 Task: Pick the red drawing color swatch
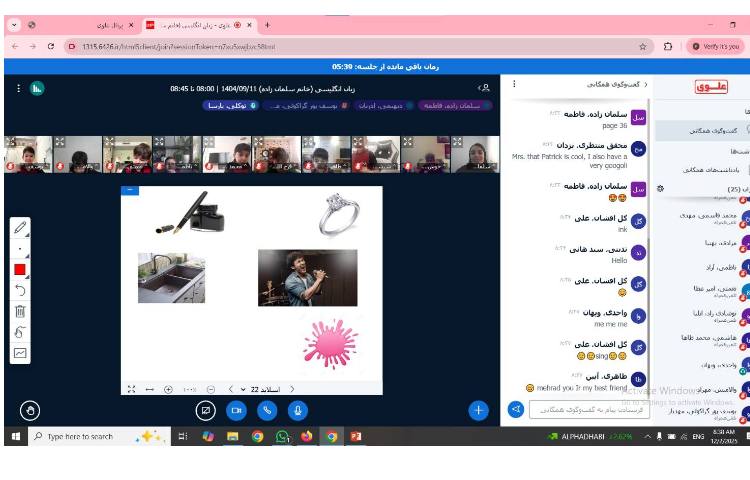pos(20,269)
